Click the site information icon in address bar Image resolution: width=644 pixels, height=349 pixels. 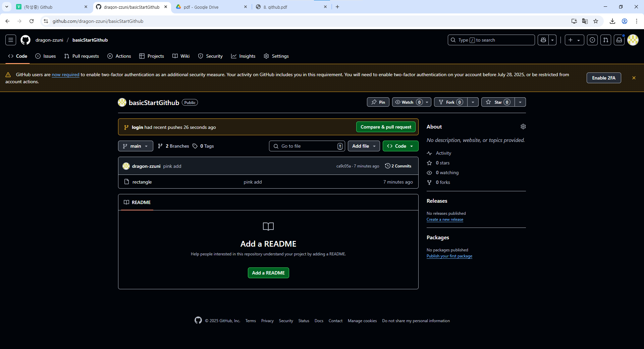pos(46,21)
